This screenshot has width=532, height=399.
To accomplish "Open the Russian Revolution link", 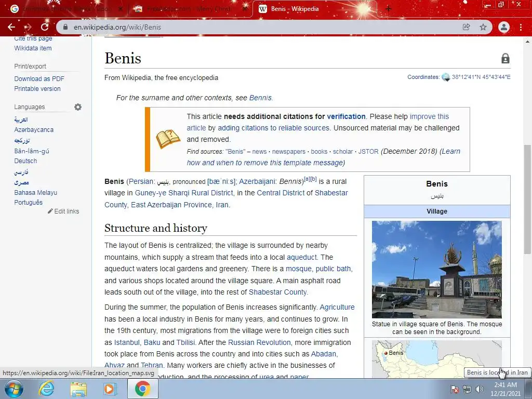I will pos(259,342).
